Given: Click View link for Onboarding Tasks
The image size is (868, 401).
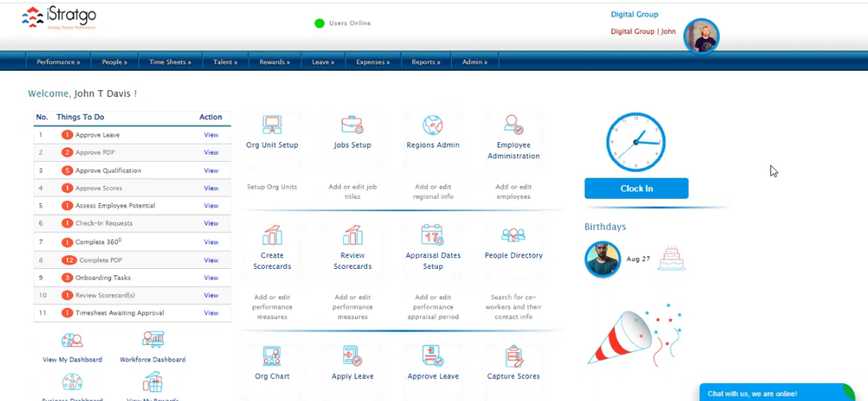Looking at the screenshot, I should [211, 278].
